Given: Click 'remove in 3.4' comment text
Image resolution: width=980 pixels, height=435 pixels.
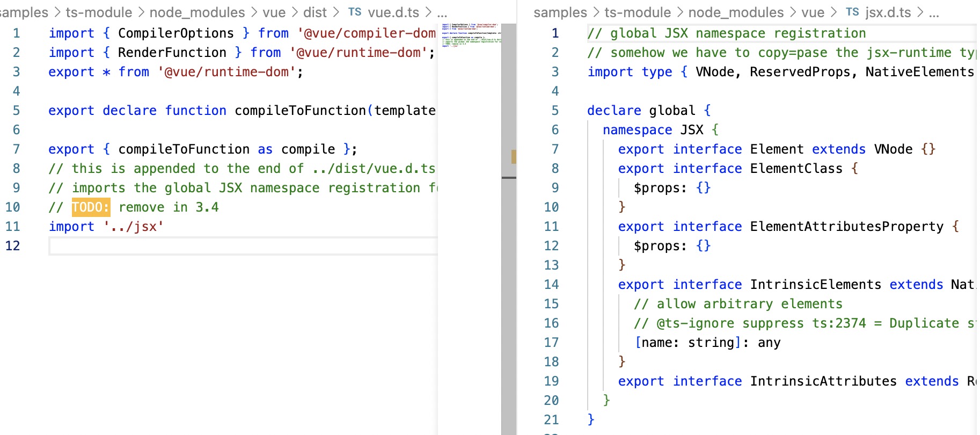Looking at the screenshot, I should pos(169,207).
